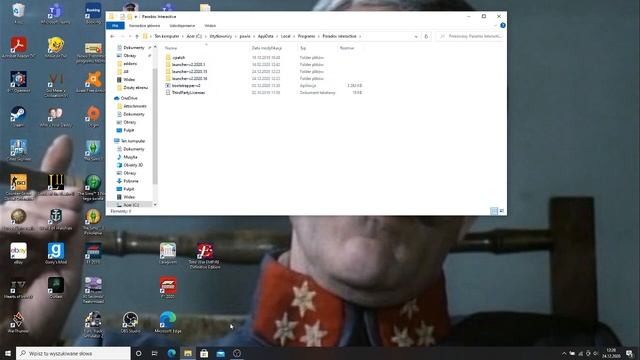Open the Who's Your Daddy shortcut
This screenshot has height=360, width=640.
[x=56, y=116]
